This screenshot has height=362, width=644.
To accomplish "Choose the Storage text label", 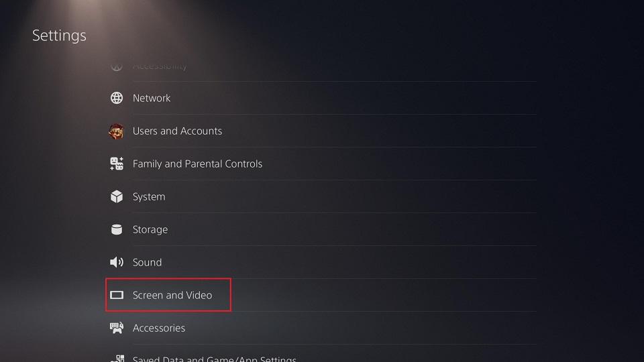I will pyautogui.click(x=150, y=229).
